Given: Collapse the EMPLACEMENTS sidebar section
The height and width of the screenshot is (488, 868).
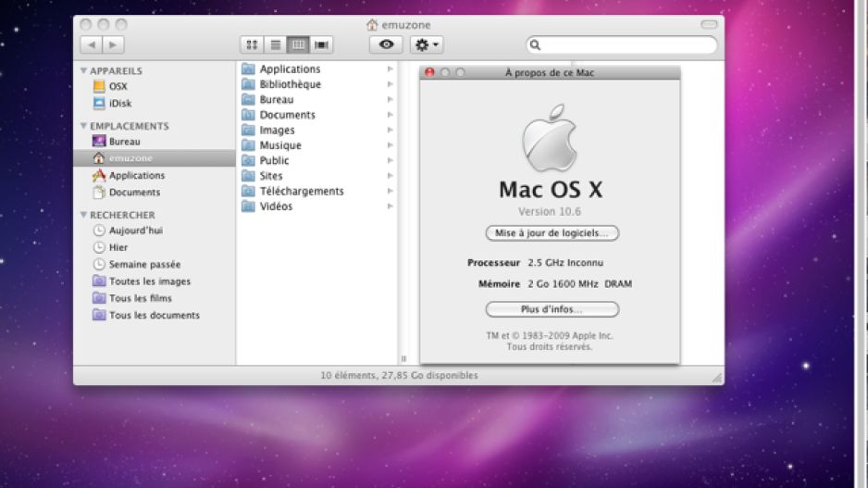Looking at the screenshot, I should point(83,126).
